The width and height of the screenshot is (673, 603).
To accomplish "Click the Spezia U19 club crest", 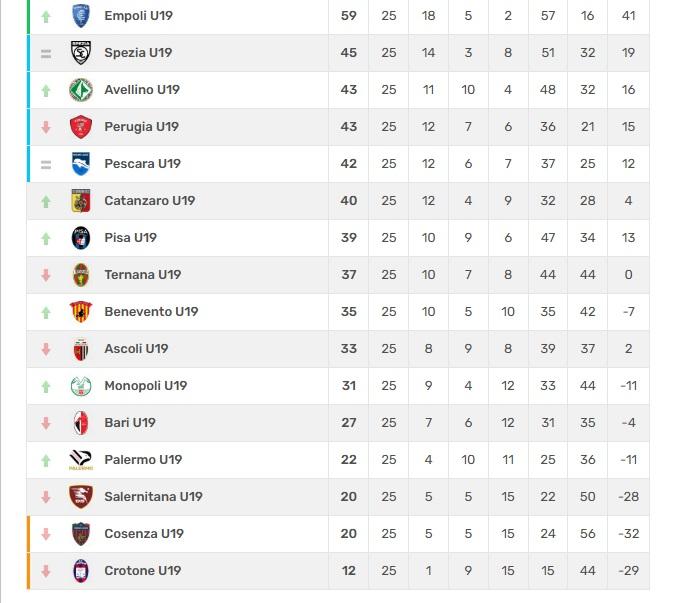I will click(x=81, y=53).
